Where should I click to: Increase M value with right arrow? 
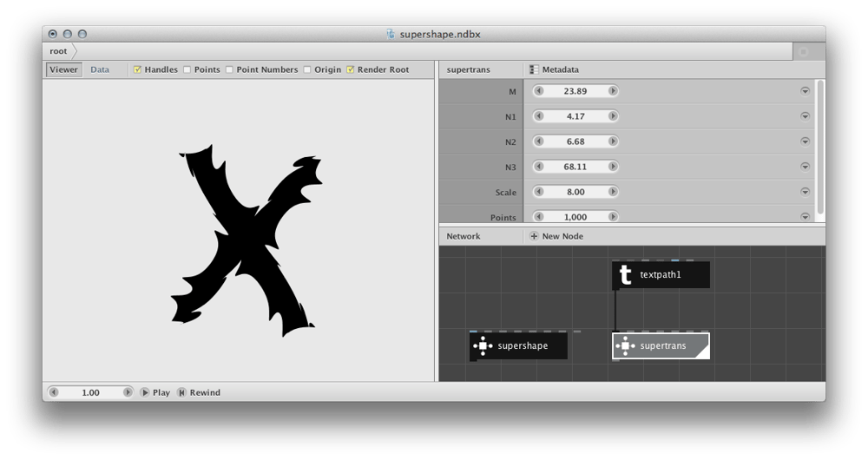coord(613,91)
